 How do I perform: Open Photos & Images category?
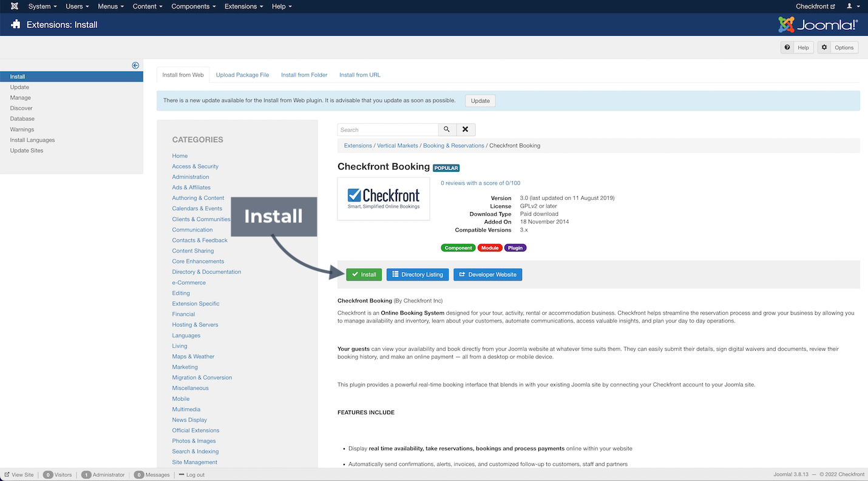click(x=194, y=441)
